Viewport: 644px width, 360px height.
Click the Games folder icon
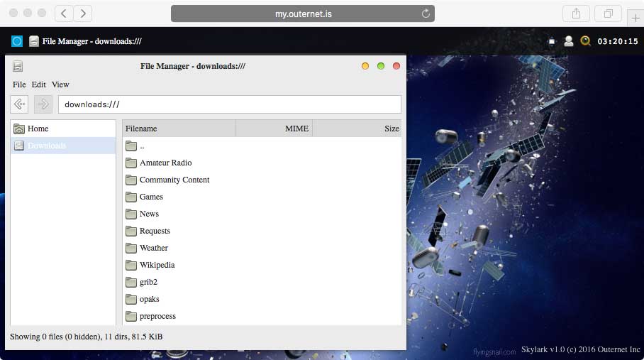point(131,197)
